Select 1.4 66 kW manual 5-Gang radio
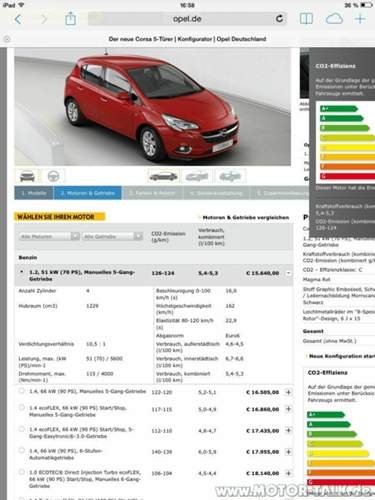Screen dimensions: 375x500 (22, 390)
